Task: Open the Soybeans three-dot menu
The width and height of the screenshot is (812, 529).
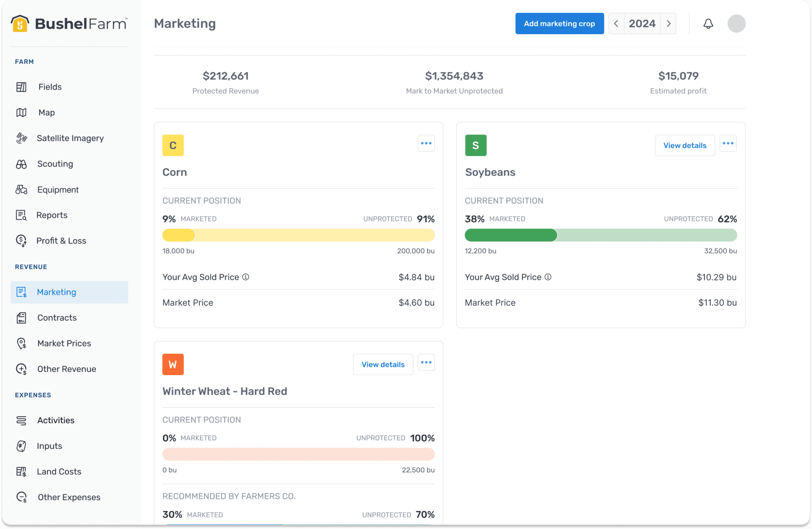Action: click(728, 143)
